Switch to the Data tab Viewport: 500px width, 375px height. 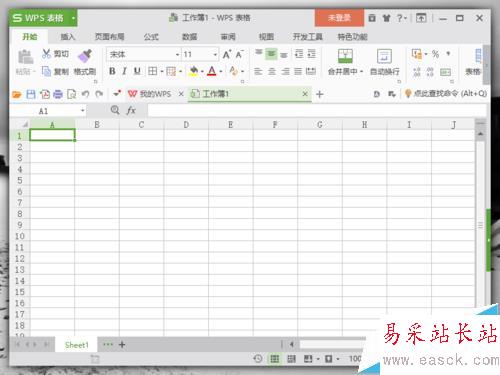click(x=190, y=37)
